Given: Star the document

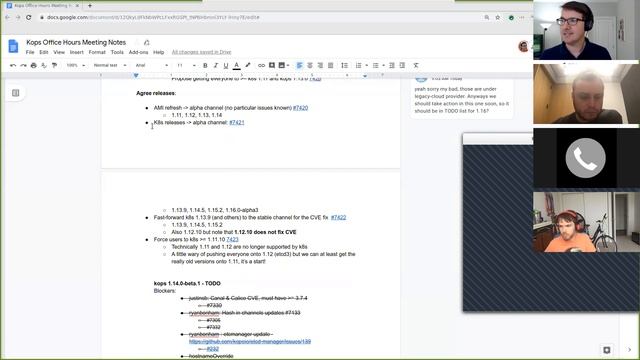Looking at the screenshot, I should 137,42.
